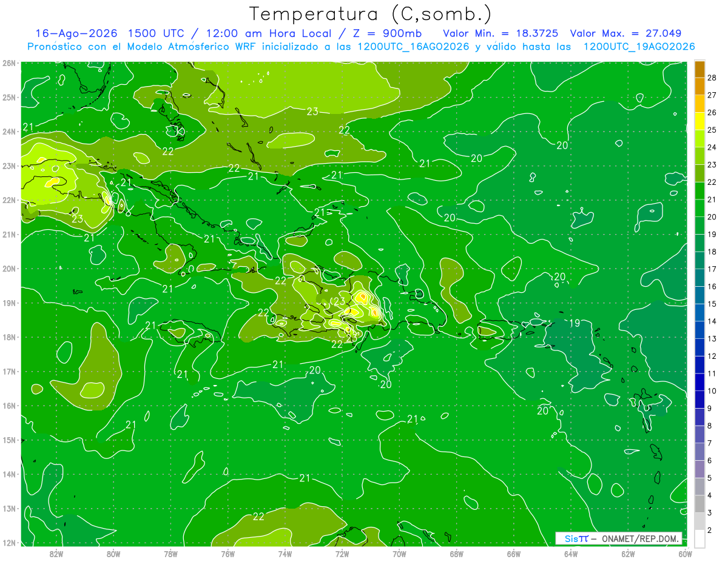The height and width of the screenshot is (562, 728).
Task: Click the "21N" latitude axis label
Action: (9, 234)
